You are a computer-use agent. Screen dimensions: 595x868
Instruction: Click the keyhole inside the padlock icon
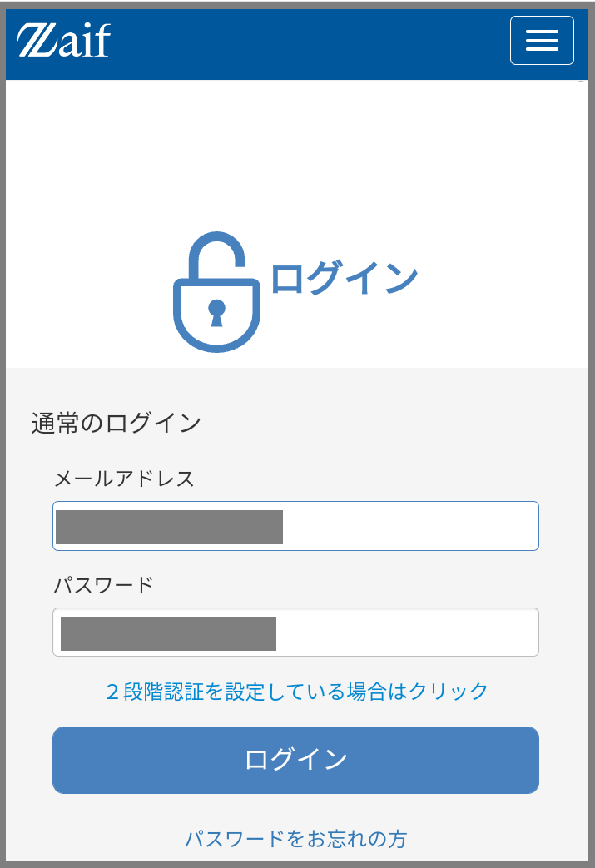(217, 313)
